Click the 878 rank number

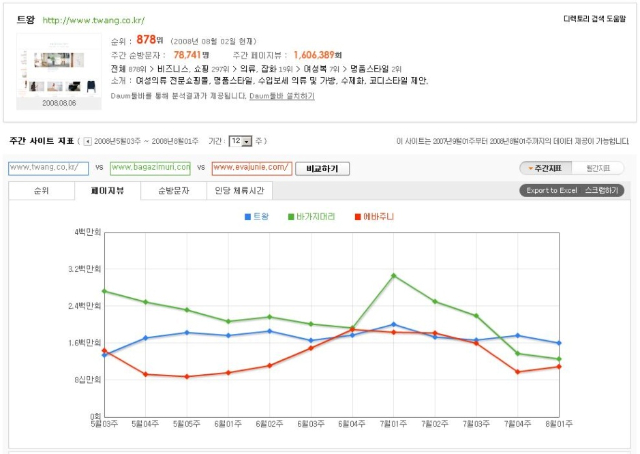click(146, 40)
